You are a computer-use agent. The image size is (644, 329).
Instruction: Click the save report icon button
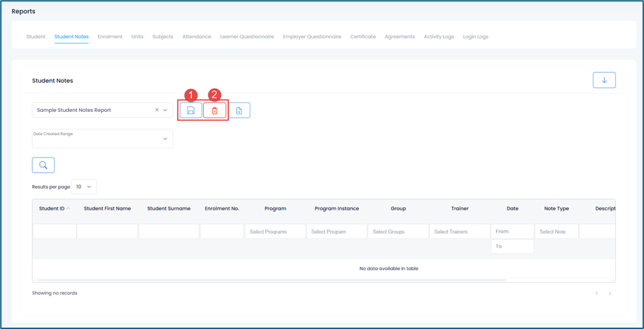(191, 111)
